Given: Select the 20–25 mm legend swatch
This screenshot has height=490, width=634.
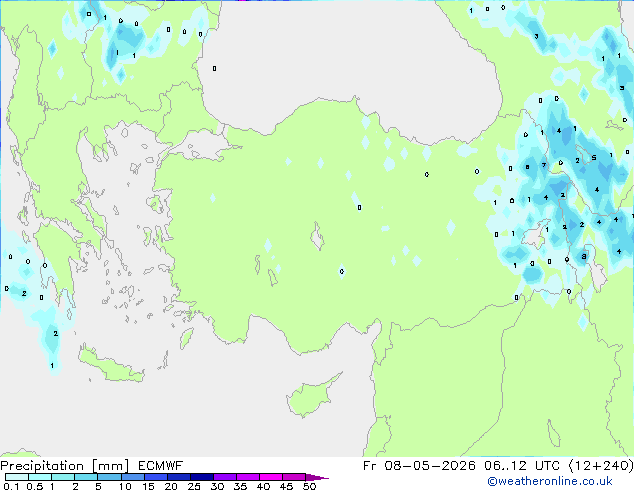Looking at the screenshot, I should click(x=178, y=477).
